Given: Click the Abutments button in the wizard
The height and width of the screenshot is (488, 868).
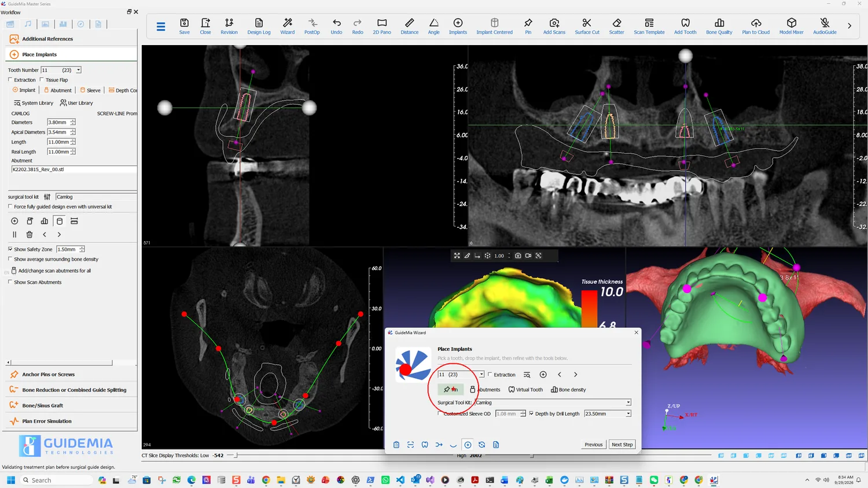Looking at the screenshot, I should point(485,390).
